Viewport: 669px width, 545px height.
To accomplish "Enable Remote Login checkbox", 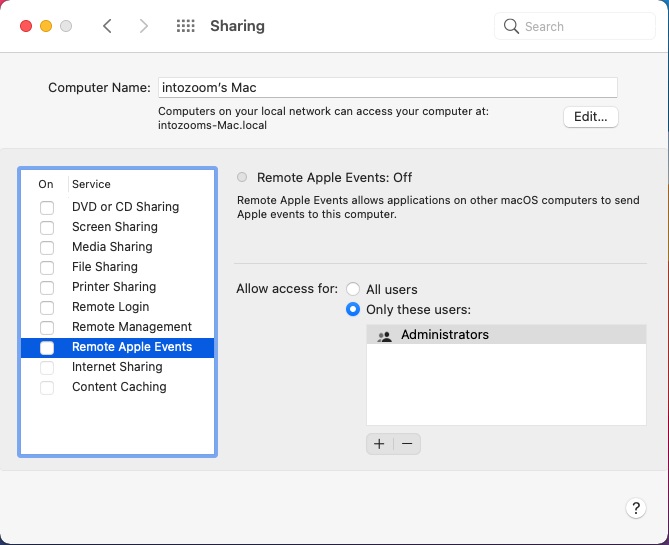I will pyautogui.click(x=47, y=308).
